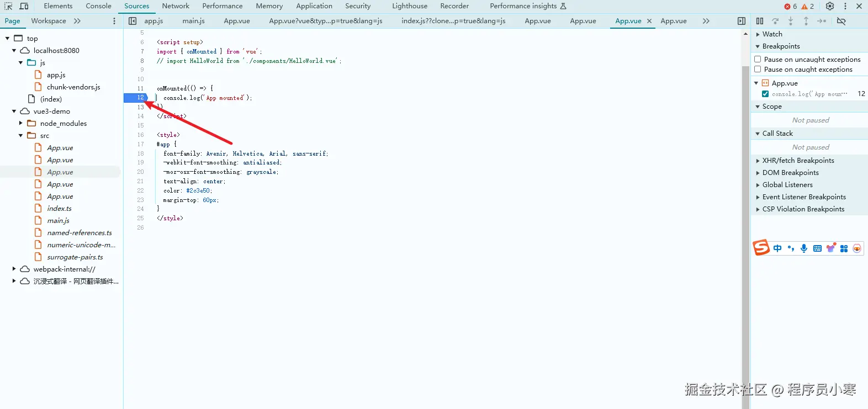Show more navigator tabs chevron after Workspace

click(77, 21)
